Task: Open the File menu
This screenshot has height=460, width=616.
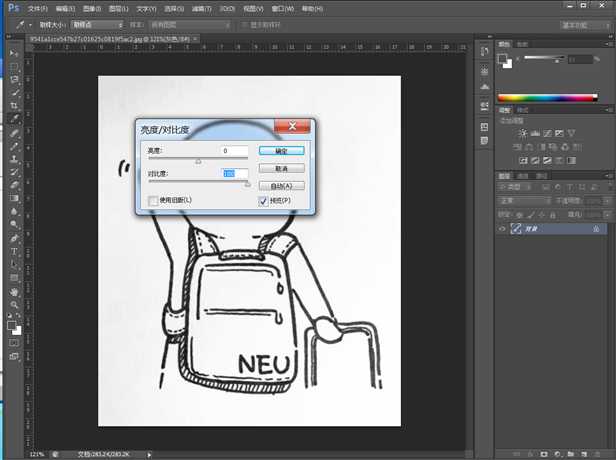Action: point(36,7)
